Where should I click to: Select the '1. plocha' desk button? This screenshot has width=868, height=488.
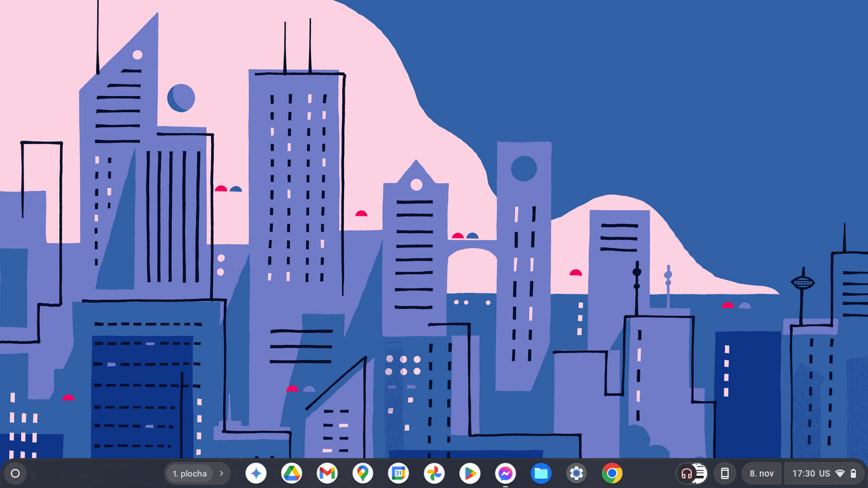[x=189, y=473]
